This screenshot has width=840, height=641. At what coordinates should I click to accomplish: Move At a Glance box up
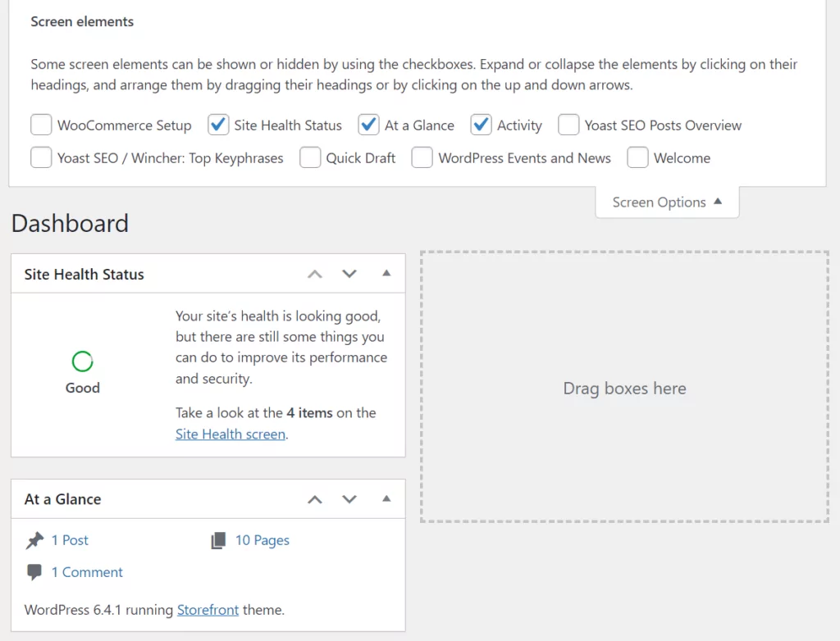(315, 500)
